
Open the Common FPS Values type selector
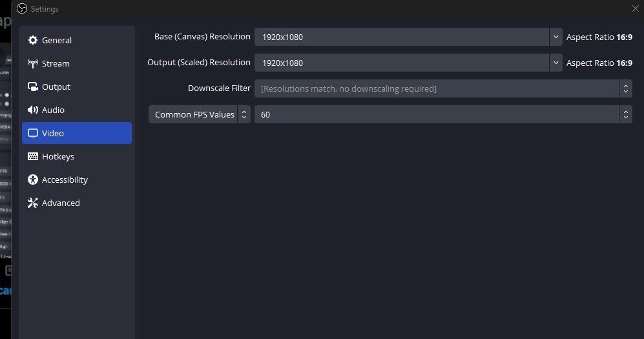(x=200, y=114)
